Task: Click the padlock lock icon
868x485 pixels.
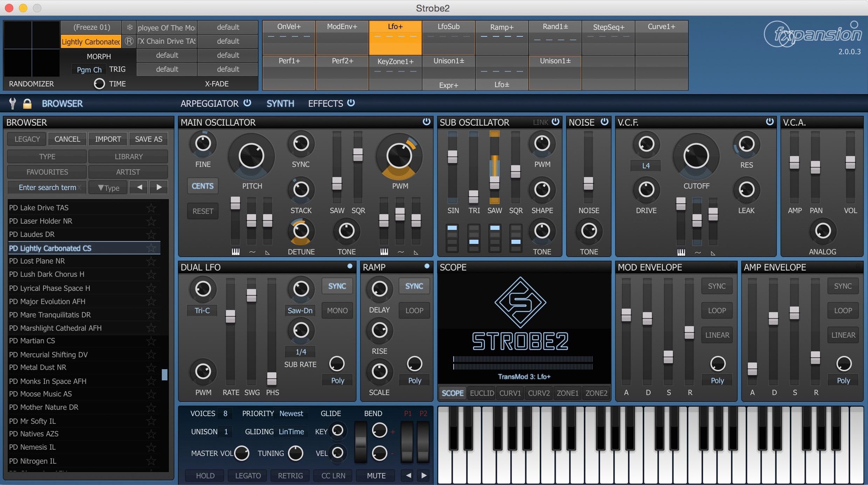Action: click(x=27, y=104)
